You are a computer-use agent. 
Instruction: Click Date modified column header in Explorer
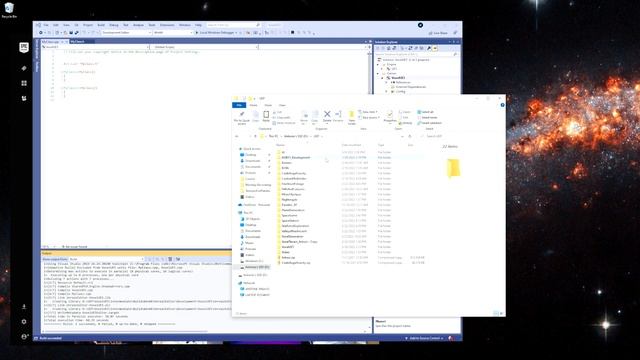point(351,145)
